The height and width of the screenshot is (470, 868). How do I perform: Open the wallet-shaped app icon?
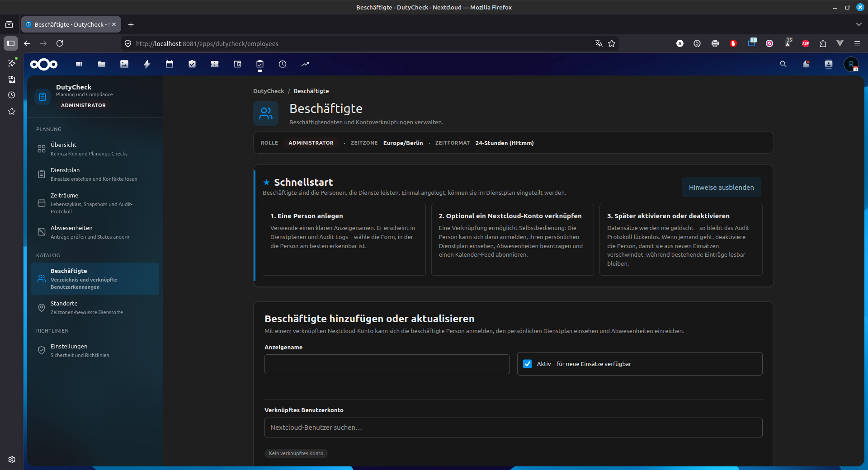(237, 64)
